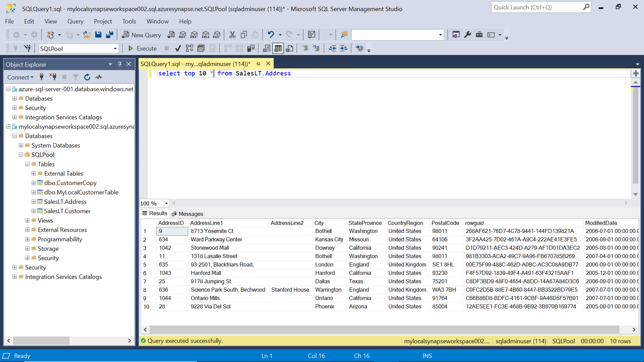This screenshot has height=362, width=644.
Task: Click the New Query button
Action: point(141,35)
